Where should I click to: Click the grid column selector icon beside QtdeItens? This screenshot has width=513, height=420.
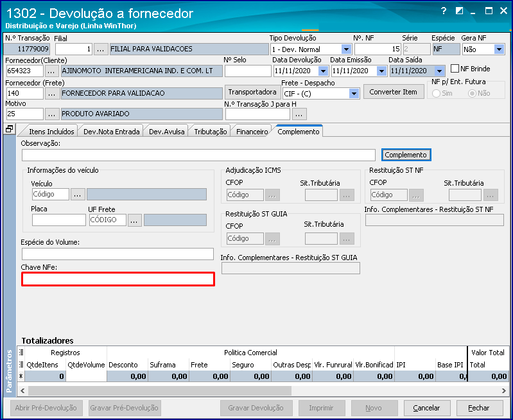click(x=21, y=364)
